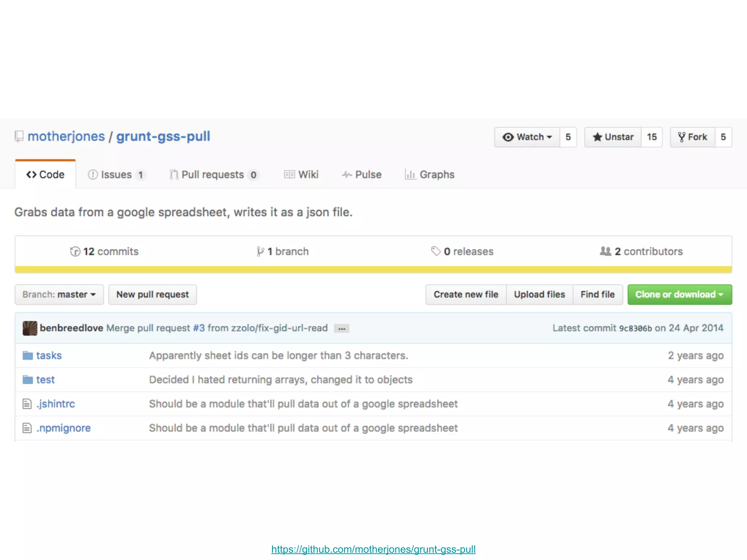The image size is (747, 560).
Task: Open the .jshintrc file
Action: tap(55, 404)
